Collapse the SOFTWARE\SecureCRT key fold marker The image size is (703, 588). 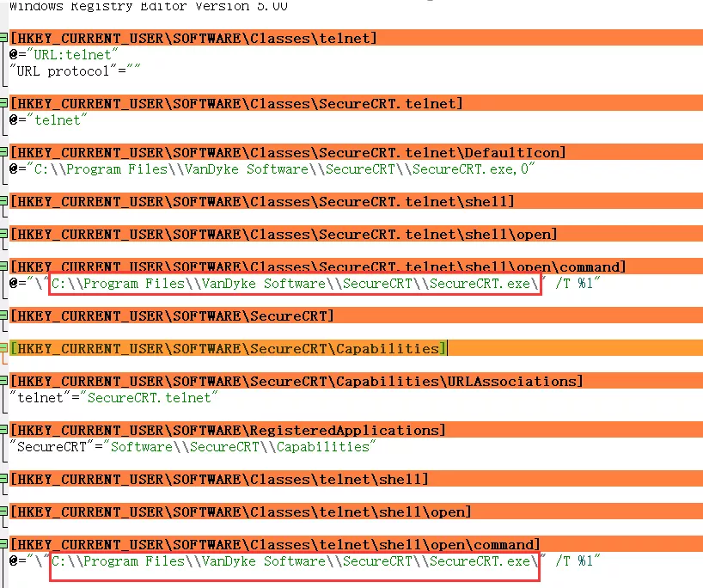(x=4, y=315)
